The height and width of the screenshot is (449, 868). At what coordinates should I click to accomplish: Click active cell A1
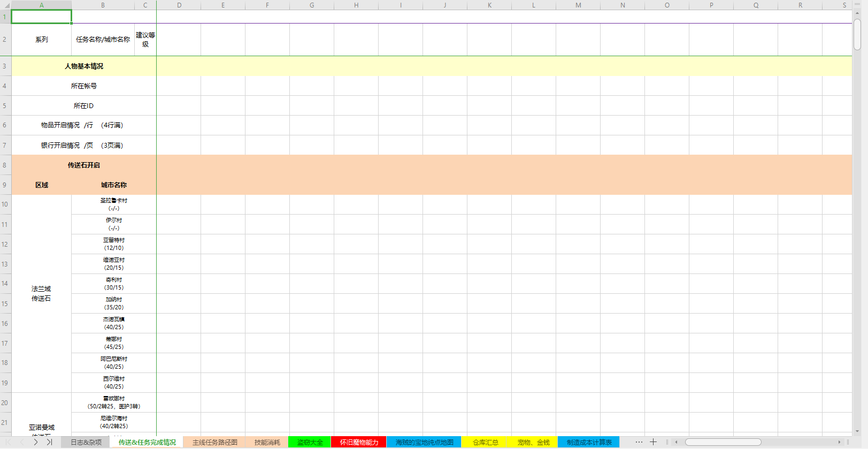pos(41,17)
